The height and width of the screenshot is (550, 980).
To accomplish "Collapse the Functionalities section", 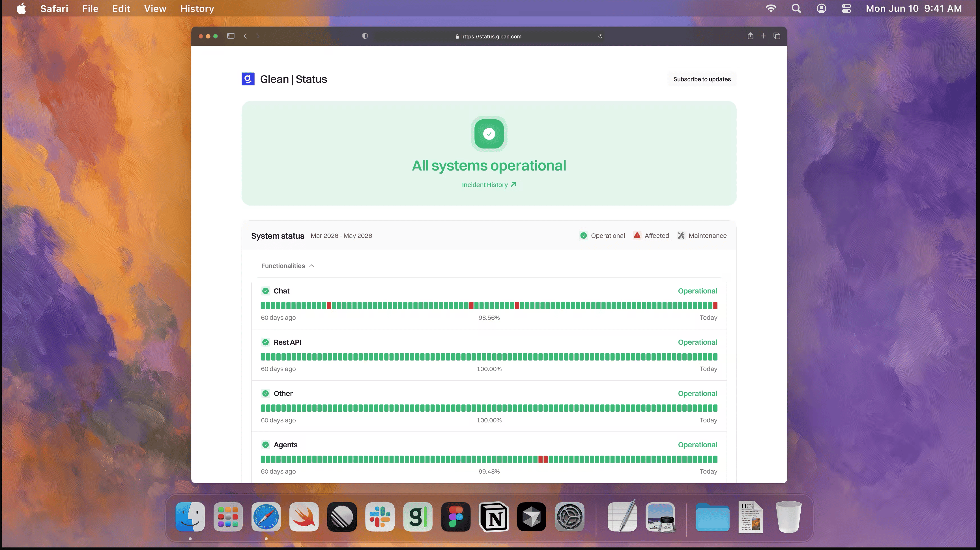I will click(288, 266).
